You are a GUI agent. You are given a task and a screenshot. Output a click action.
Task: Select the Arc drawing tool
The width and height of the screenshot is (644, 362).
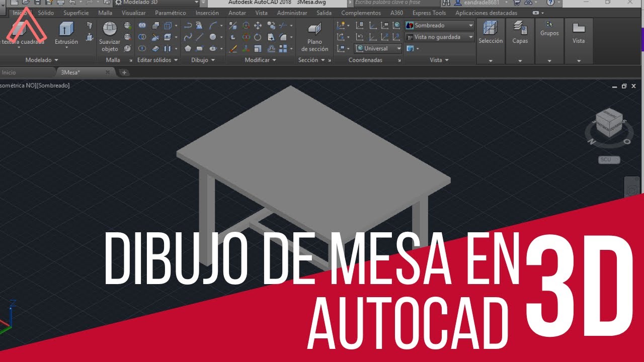tap(213, 25)
